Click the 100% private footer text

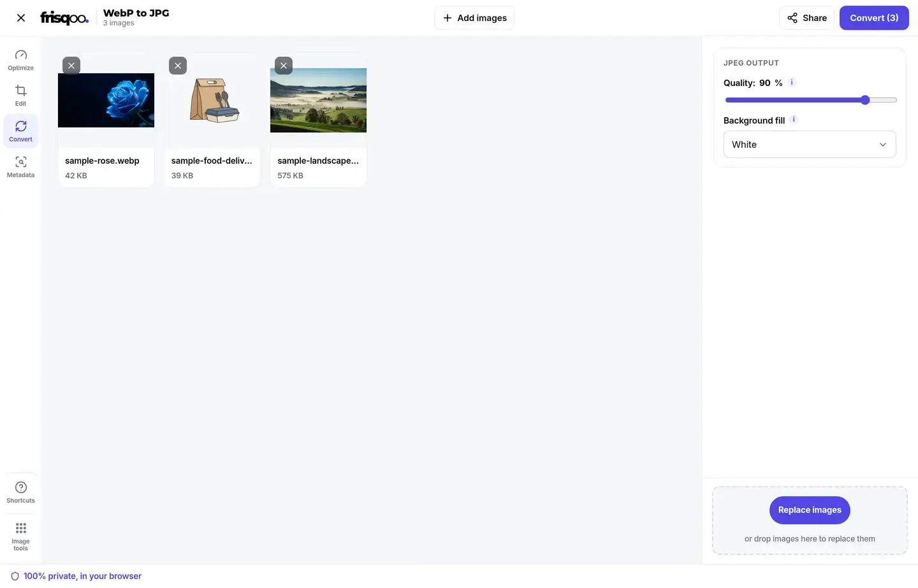(82, 577)
